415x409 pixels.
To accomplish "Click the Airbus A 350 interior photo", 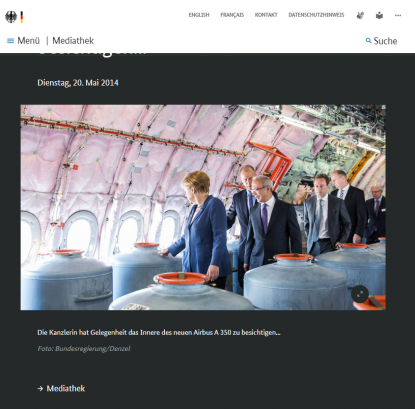I will tap(203, 207).
